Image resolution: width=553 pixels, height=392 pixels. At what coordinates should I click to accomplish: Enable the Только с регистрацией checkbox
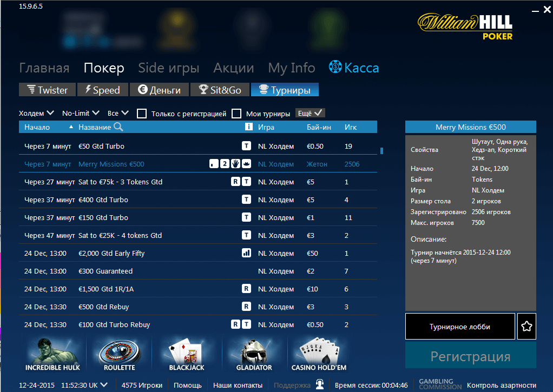[142, 114]
